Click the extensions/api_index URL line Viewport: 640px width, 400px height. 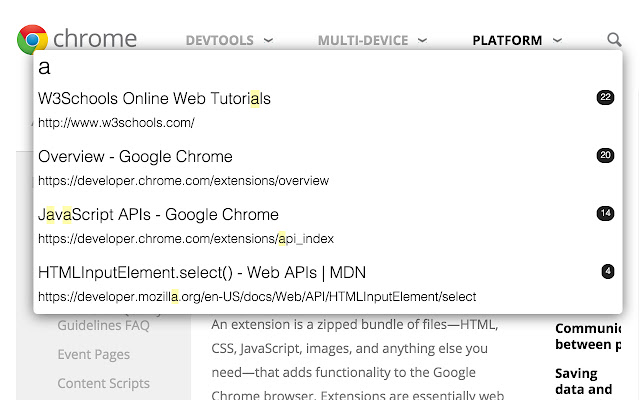point(186,238)
